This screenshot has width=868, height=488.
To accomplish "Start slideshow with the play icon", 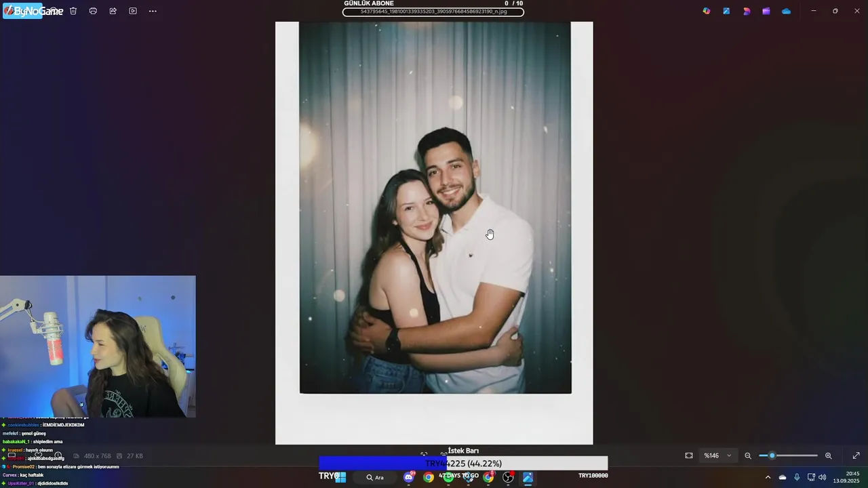I will (x=133, y=11).
